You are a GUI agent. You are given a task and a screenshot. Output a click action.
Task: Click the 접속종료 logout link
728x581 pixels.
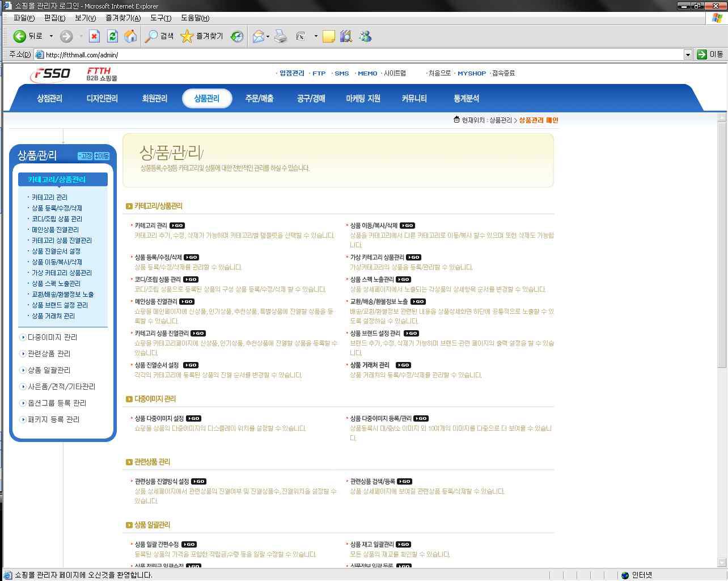[x=503, y=73]
